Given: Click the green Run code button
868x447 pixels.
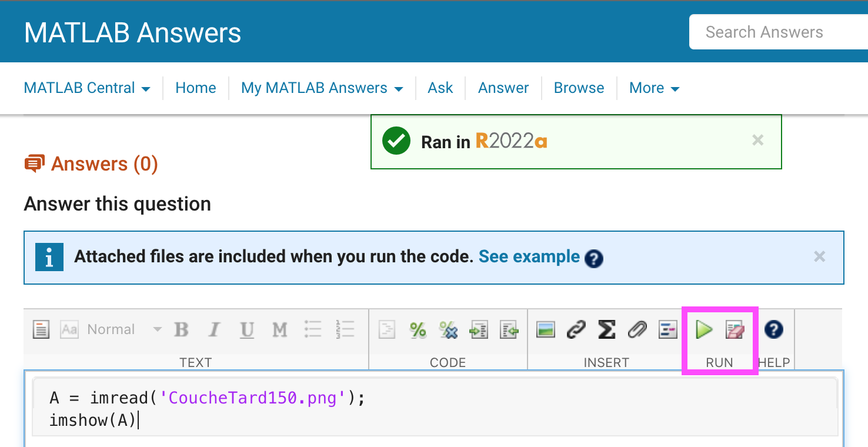Looking at the screenshot, I should pyautogui.click(x=704, y=329).
